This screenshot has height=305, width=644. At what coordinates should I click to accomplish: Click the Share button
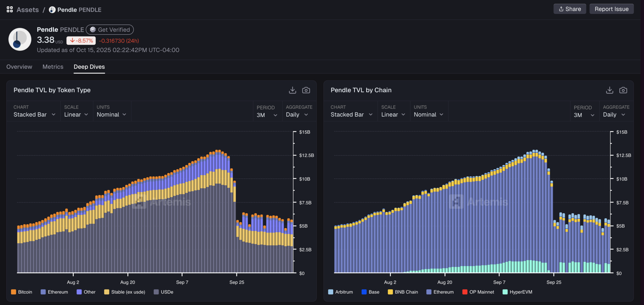[x=570, y=9]
